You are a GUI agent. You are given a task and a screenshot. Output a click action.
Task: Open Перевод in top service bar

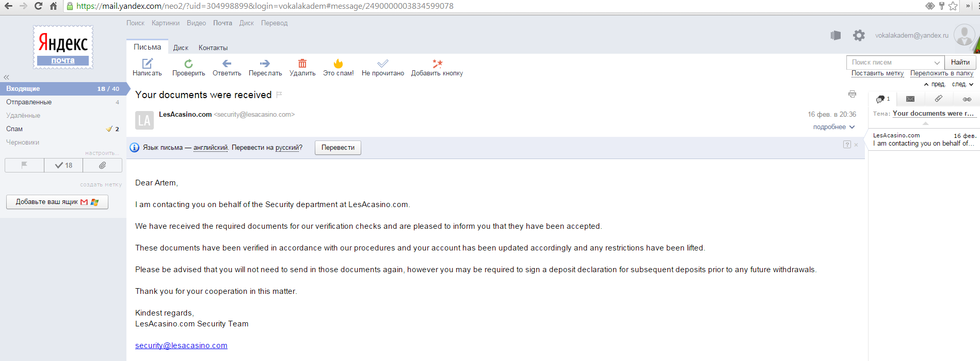click(x=274, y=23)
